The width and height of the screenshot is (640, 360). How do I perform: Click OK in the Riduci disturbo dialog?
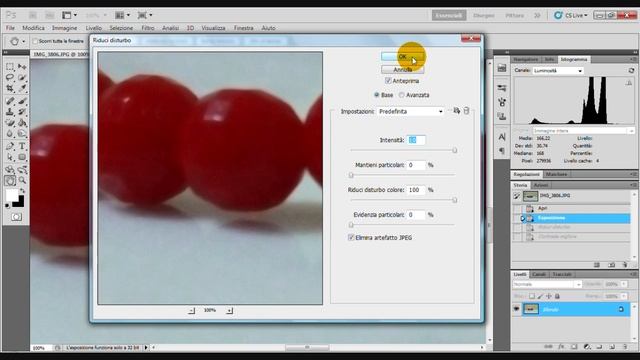402,56
